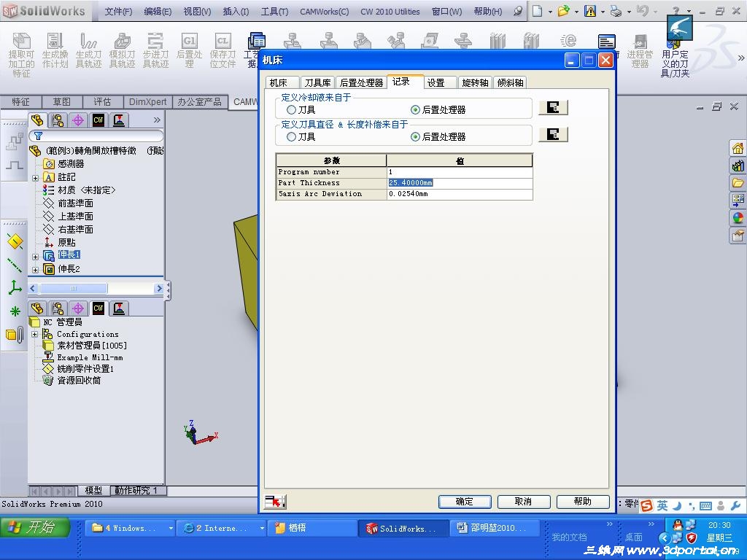Open FeatureManager design tree tab icon

(x=37, y=120)
